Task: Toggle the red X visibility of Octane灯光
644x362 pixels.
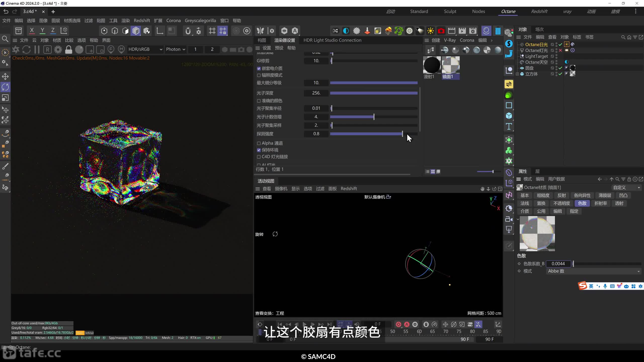Action: coord(560,50)
